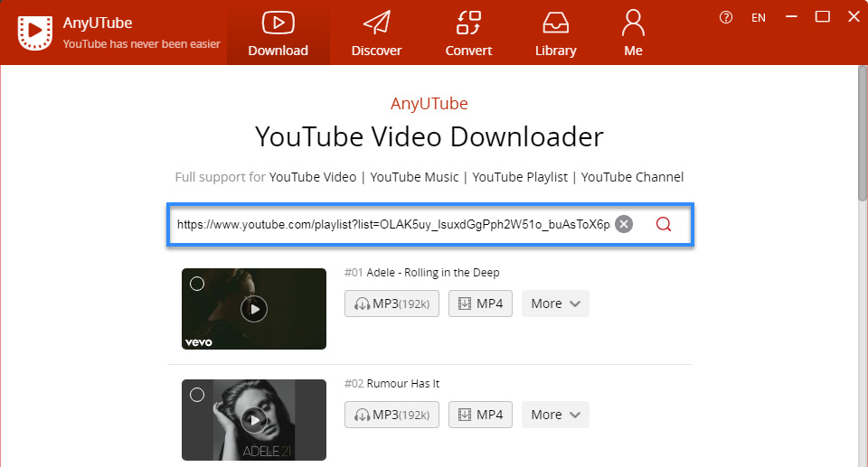Open the Me account tab
Screen dimensions: 868x467
coord(633,33)
